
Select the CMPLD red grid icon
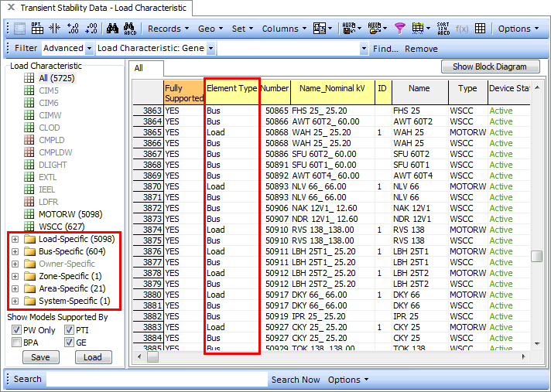pyautogui.click(x=29, y=140)
